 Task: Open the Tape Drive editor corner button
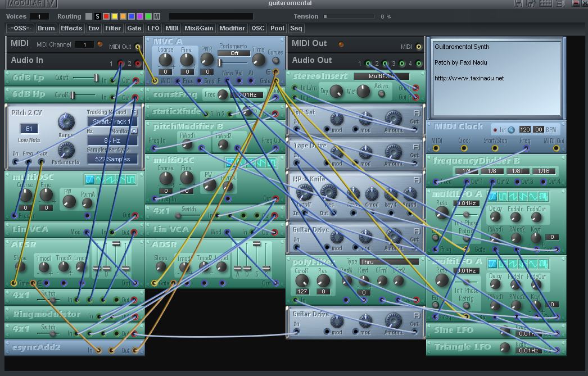[416, 146]
